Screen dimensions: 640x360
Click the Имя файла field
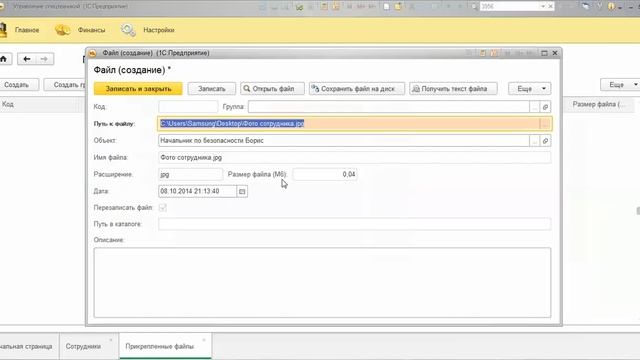click(354, 158)
